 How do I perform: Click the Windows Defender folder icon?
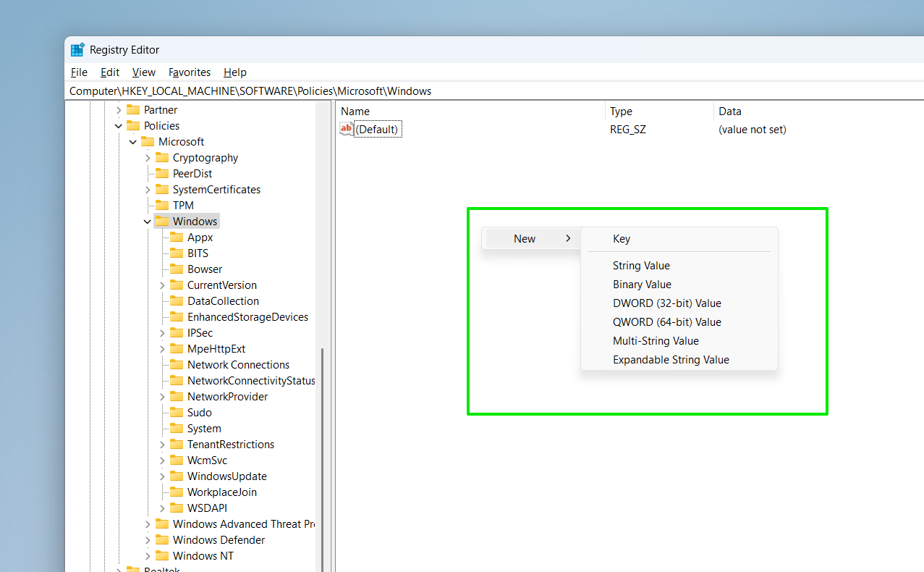162,540
